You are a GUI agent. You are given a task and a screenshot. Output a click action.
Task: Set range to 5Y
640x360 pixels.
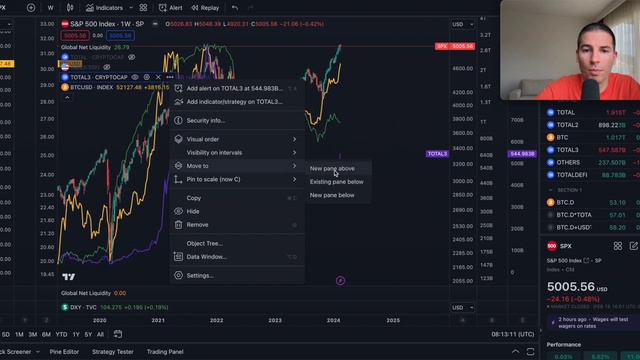pyautogui.click(x=88, y=334)
